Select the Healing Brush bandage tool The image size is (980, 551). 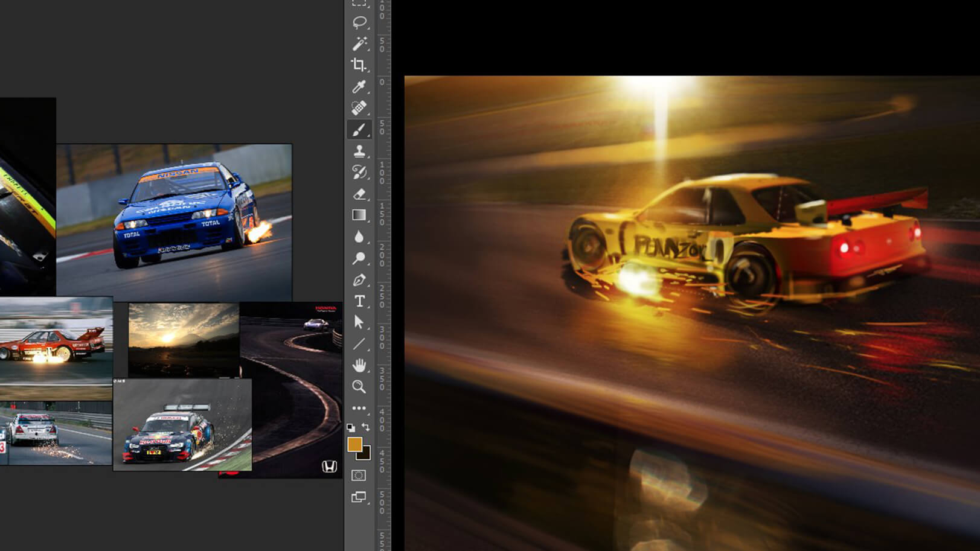coord(359,108)
